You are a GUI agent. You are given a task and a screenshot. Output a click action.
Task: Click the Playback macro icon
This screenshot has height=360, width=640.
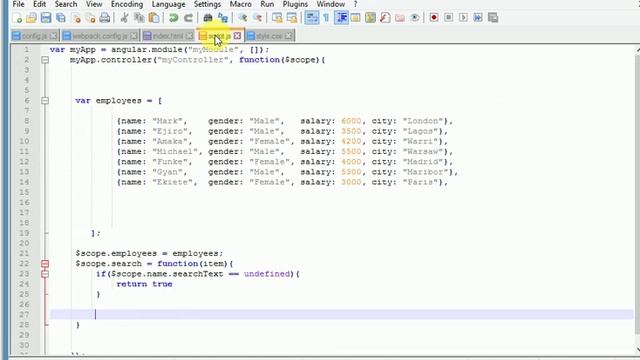pos(463,18)
